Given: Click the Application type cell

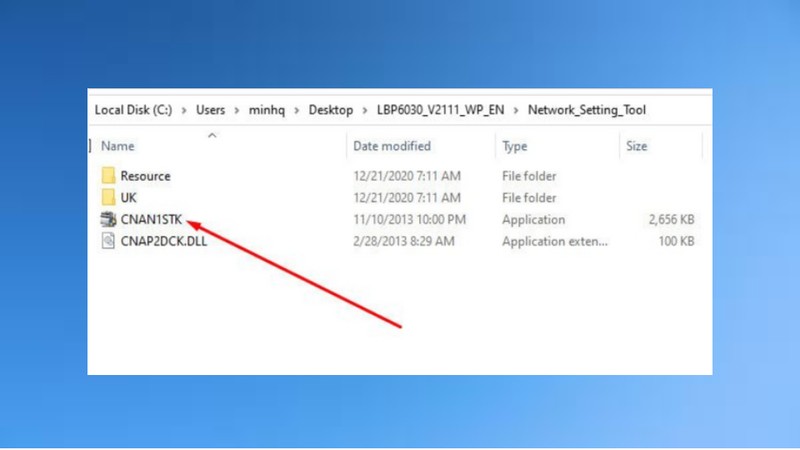Looking at the screenshot, I should [534, 220].
